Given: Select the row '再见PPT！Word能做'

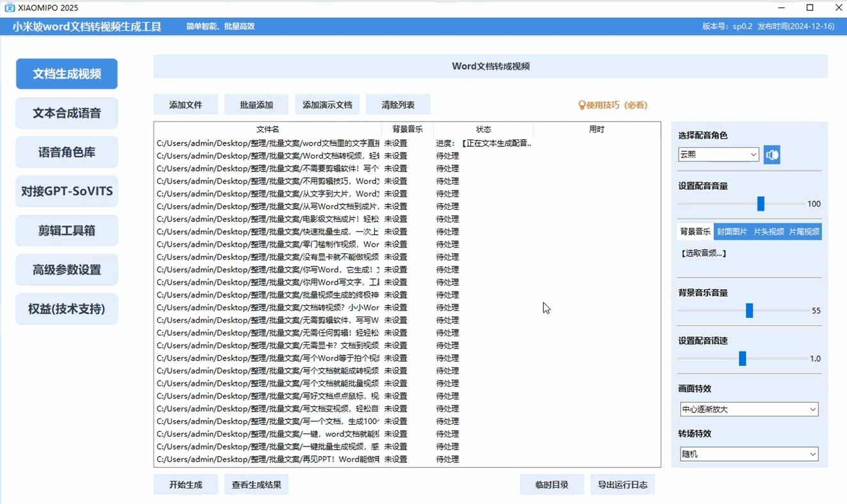Looking at the screenshot, I should click(x=407, y=459).
